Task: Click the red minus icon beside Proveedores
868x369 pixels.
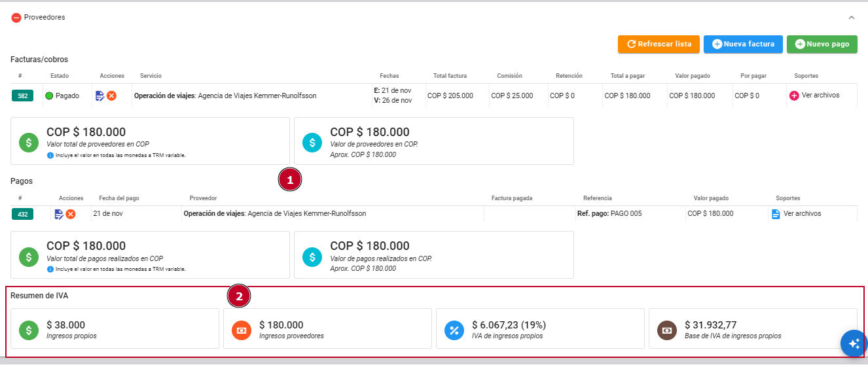Action: tap(16, 18)
